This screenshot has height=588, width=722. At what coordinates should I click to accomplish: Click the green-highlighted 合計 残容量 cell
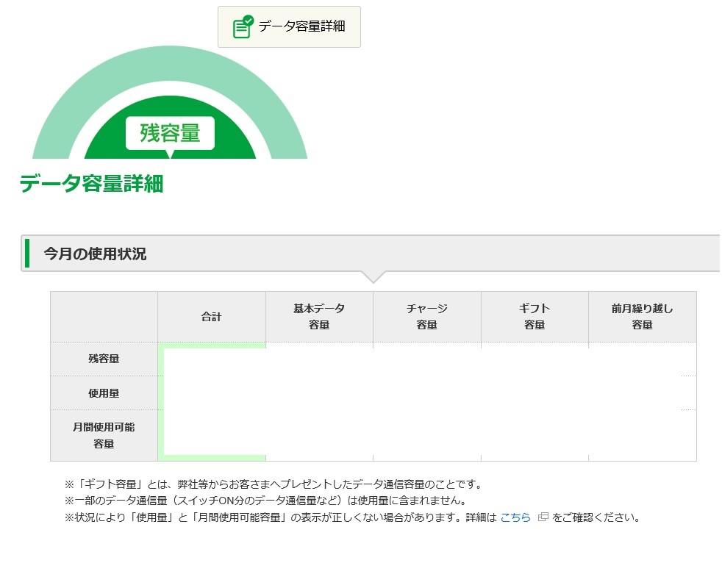pyautogui.click(x=212, y=359)
